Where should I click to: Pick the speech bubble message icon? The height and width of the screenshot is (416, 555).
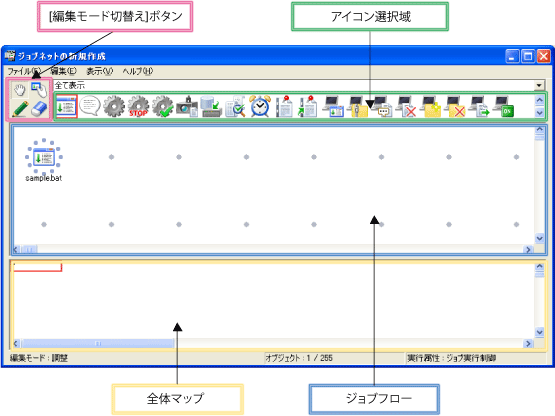[x=90, y=106]
